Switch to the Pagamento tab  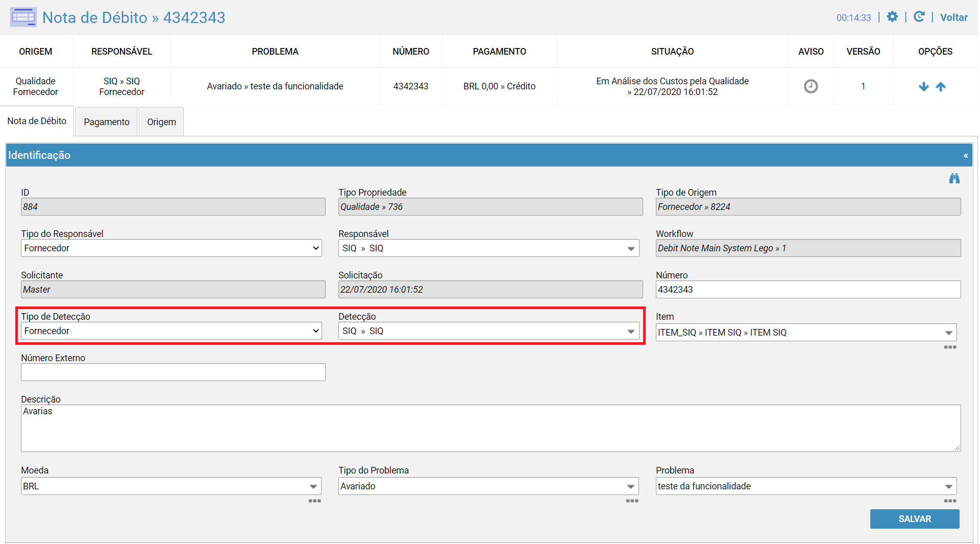click(107, 122)
